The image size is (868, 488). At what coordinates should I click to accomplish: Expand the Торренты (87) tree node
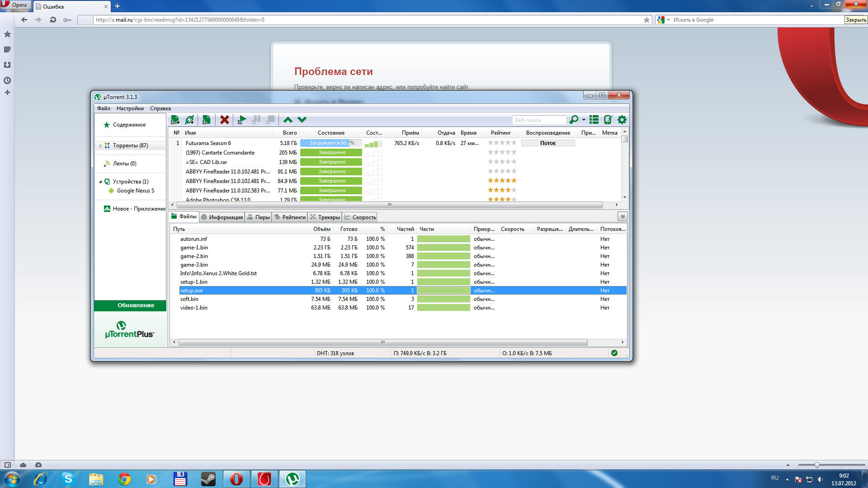(100, 145)
